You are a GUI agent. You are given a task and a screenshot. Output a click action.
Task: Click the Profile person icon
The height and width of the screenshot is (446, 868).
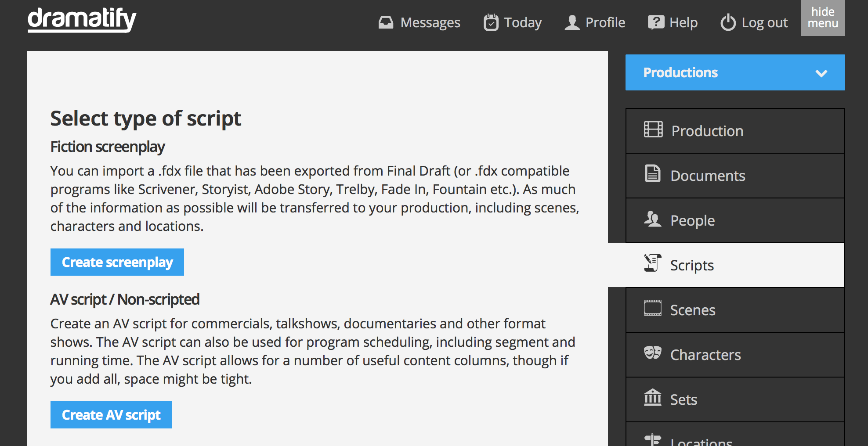point(572,22)
